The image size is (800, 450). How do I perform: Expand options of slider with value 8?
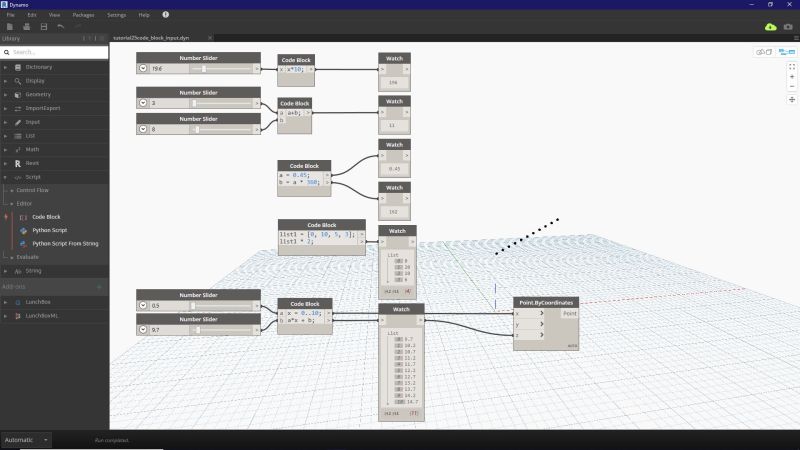tap(143, 129)
